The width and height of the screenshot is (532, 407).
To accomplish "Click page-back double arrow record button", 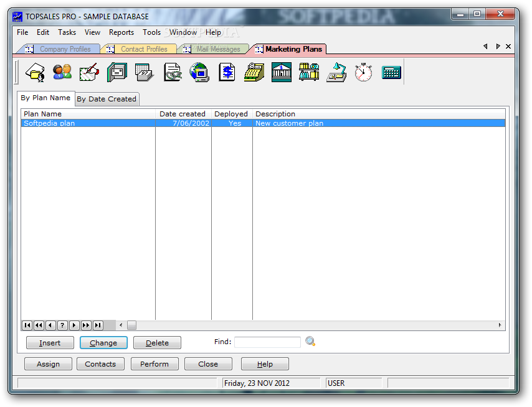I will (39, 325).
